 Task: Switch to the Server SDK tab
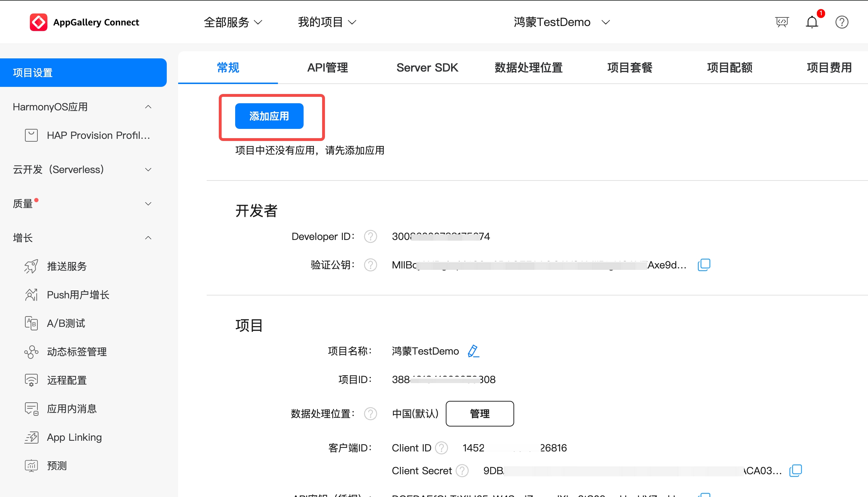coord(427,68)
